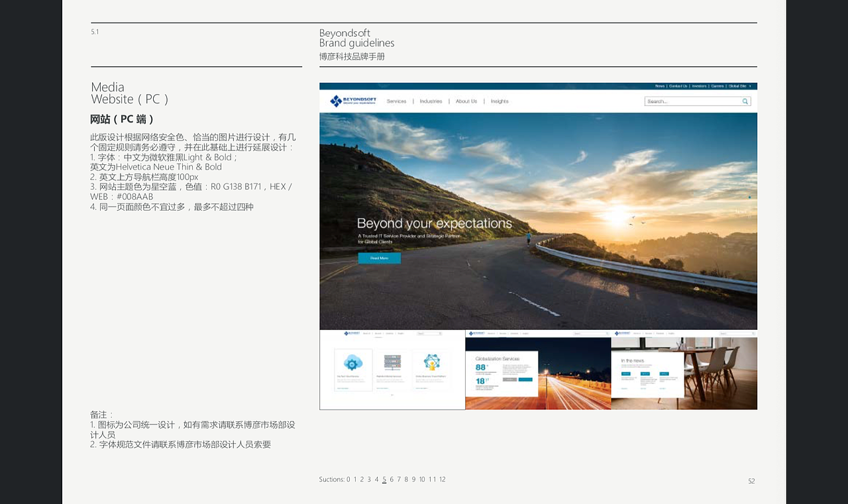Click the magnifier icon in the third thumbnail's search bar
This screenshot has width=848, height=504.
[753, 333]
